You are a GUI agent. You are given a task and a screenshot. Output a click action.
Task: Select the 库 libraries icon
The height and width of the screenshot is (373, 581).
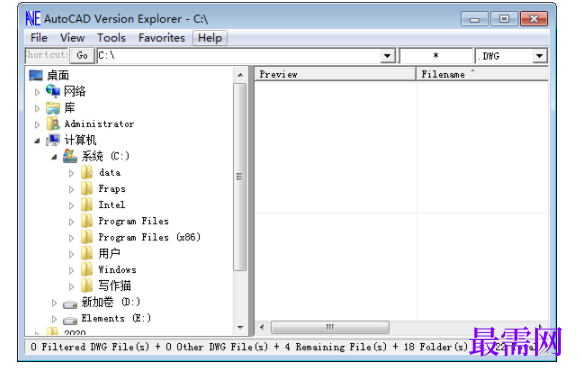click(53, 108)
